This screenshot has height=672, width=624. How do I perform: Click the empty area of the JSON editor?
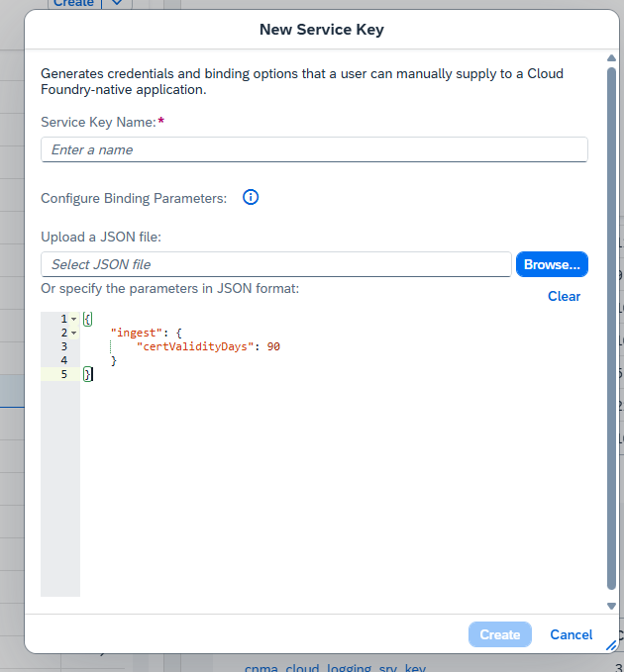tap(335, 489)
